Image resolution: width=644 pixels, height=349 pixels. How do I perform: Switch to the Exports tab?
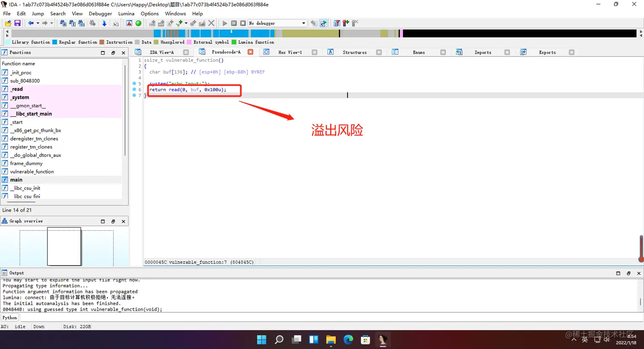tap(547, 52)
